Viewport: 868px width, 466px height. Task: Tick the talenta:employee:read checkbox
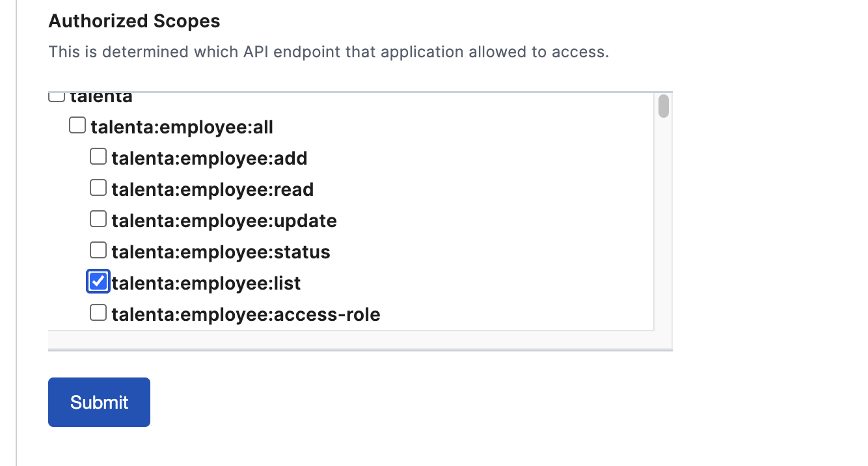coord(98,187)
